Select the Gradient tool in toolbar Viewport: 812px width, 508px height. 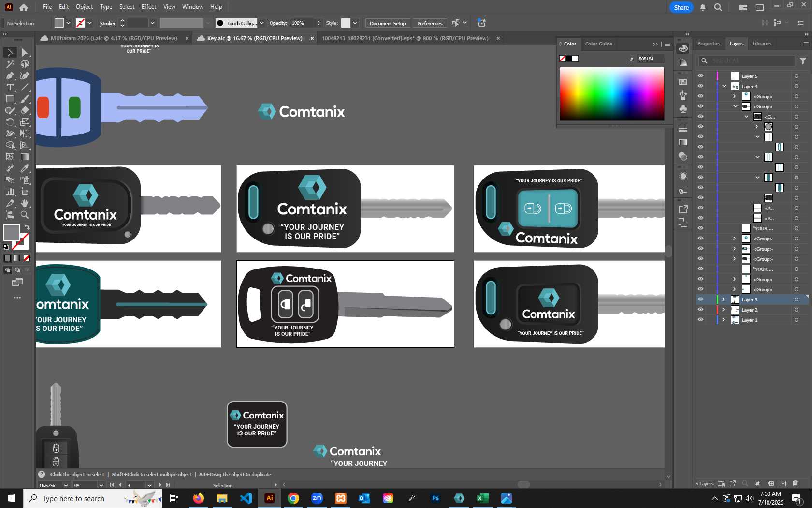(x=25, y=157)
